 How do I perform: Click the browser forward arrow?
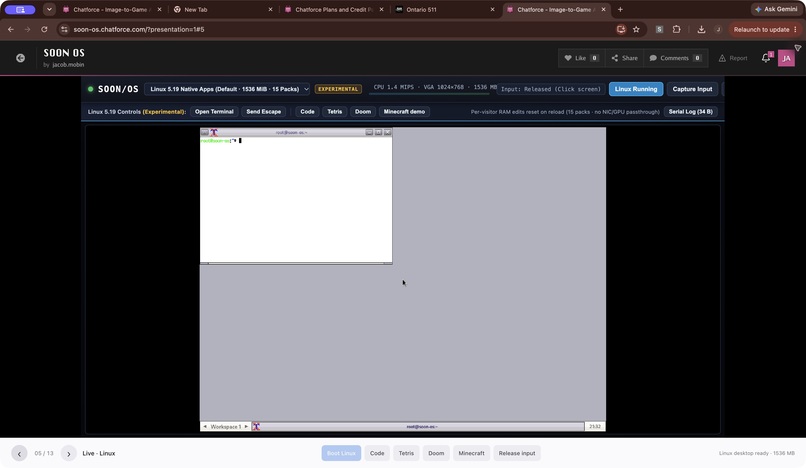[27, 29]
